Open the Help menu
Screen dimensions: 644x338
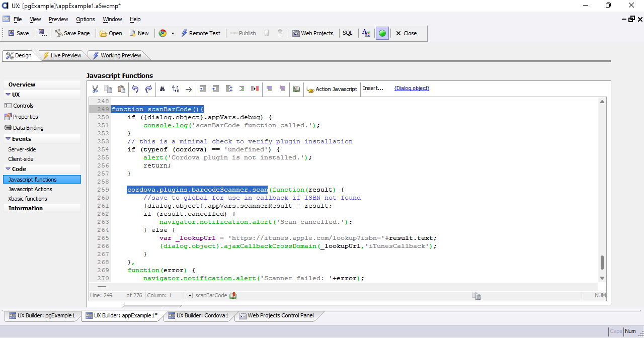click(x=135, y=19)
